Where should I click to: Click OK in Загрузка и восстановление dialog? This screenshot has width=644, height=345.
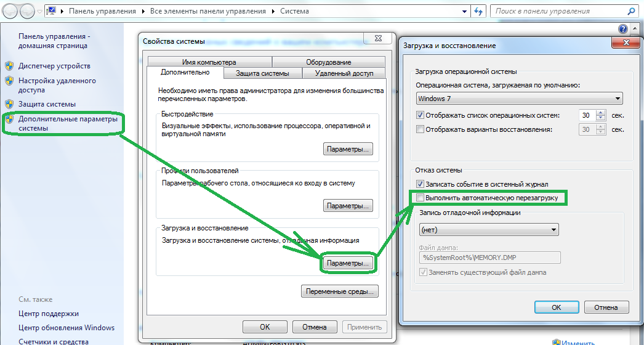[557, 307]
